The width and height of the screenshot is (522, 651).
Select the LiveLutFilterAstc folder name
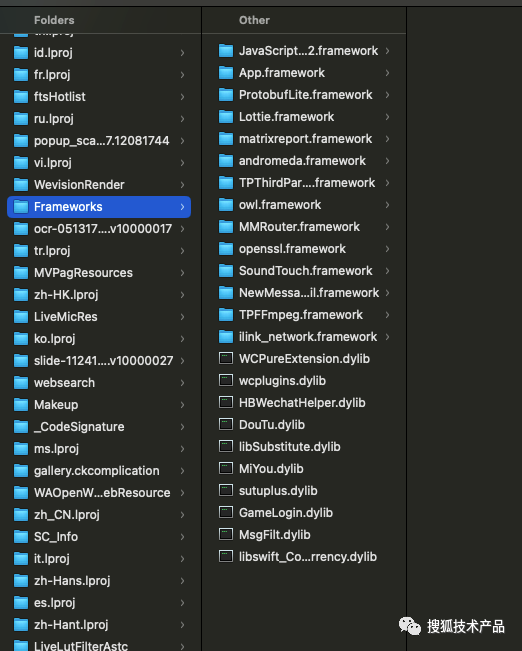[81, 646]
